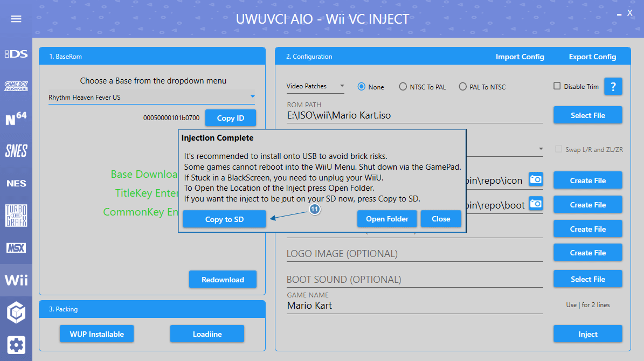
Task: Expand the dropdown left of Swap L/R
Action: (x=541, y=149)
